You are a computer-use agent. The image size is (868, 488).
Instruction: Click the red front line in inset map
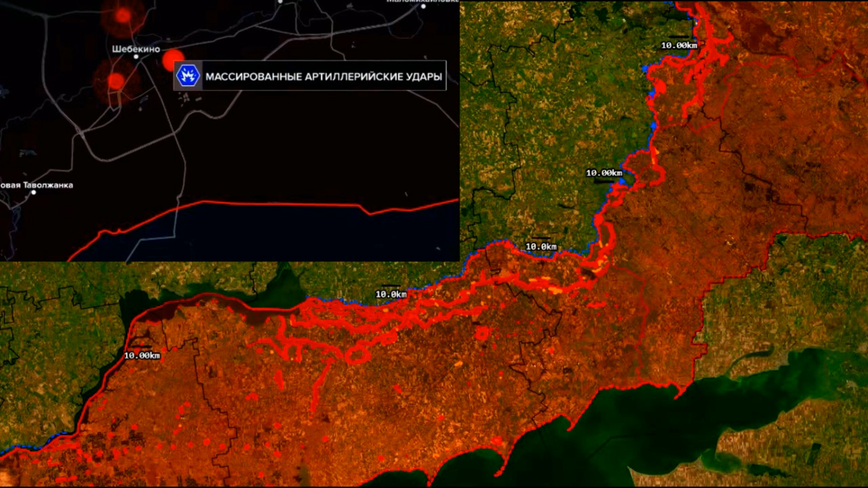(x=271, y=204)
